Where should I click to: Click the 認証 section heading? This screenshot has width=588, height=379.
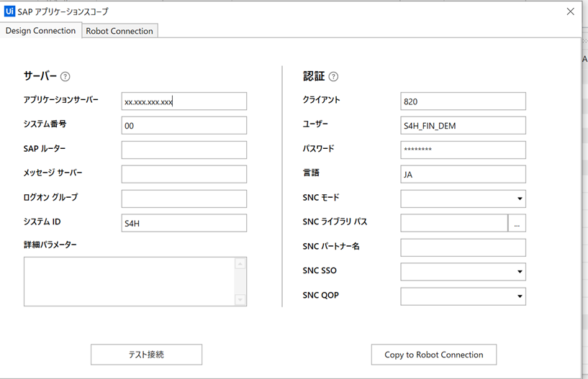coord(314,76)
